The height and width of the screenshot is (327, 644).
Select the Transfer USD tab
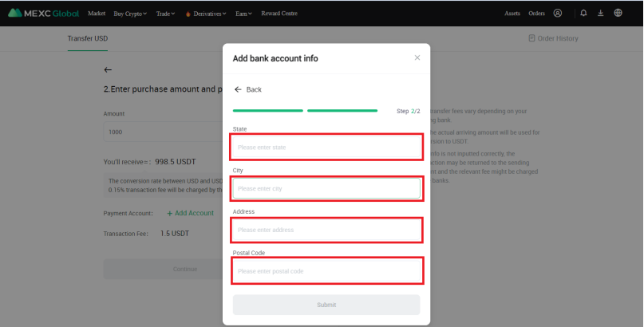coord(86,38)
